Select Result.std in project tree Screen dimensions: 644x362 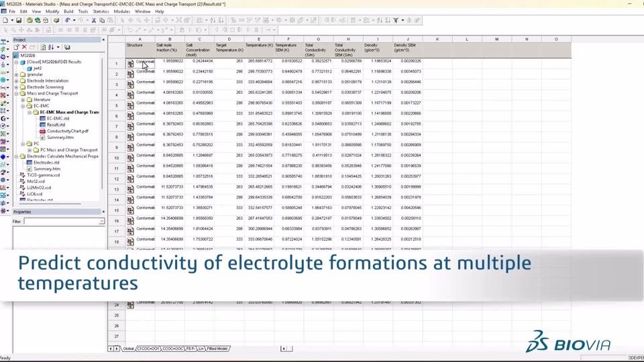click(x=56, y=125)
